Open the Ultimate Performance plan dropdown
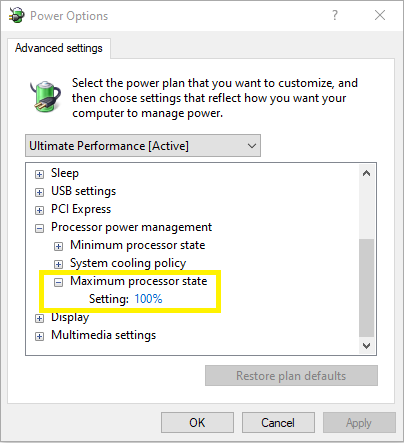The image size is (404, 443). point(143,146)
